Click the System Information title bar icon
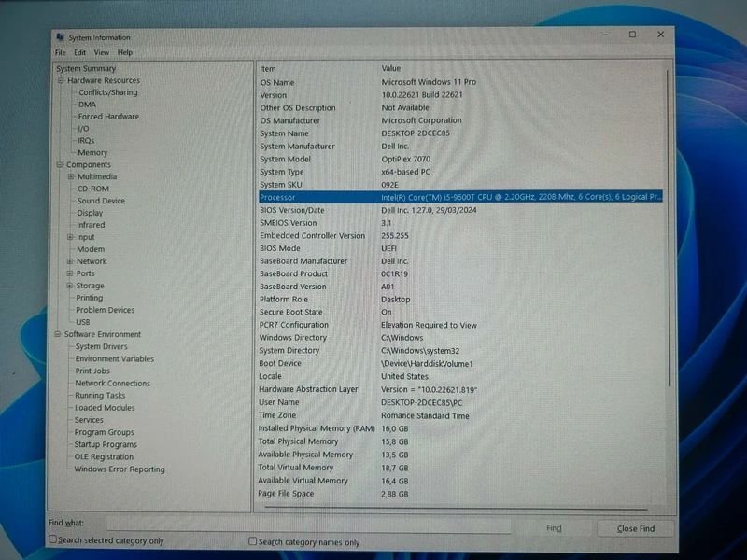This screenshot has width=747, height=560. [x=61, y=37]
